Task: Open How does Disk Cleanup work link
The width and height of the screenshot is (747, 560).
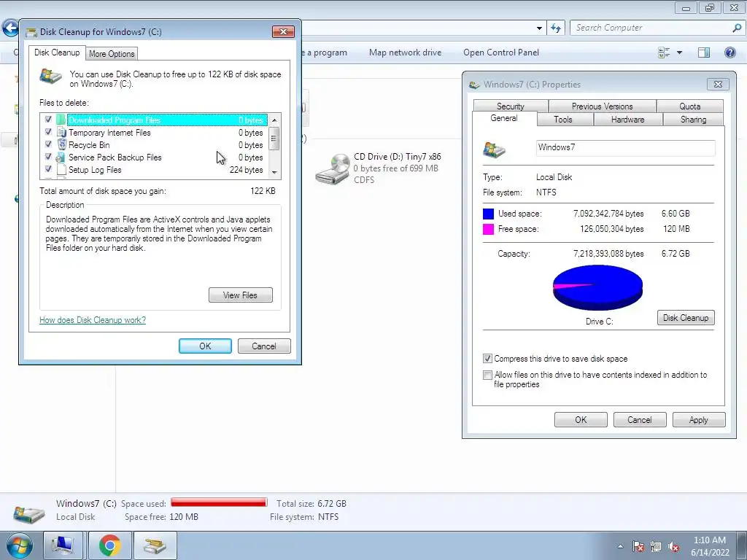Action: point(93,320)
